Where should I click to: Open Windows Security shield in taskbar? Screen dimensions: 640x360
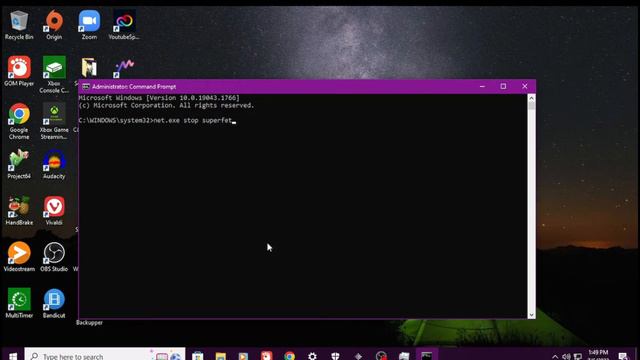(335, 356)
